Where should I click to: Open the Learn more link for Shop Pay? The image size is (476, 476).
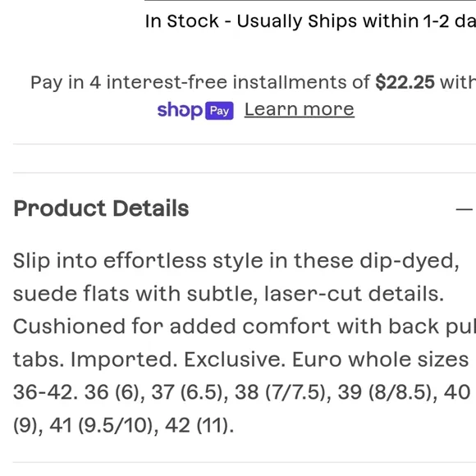(300, 109)
